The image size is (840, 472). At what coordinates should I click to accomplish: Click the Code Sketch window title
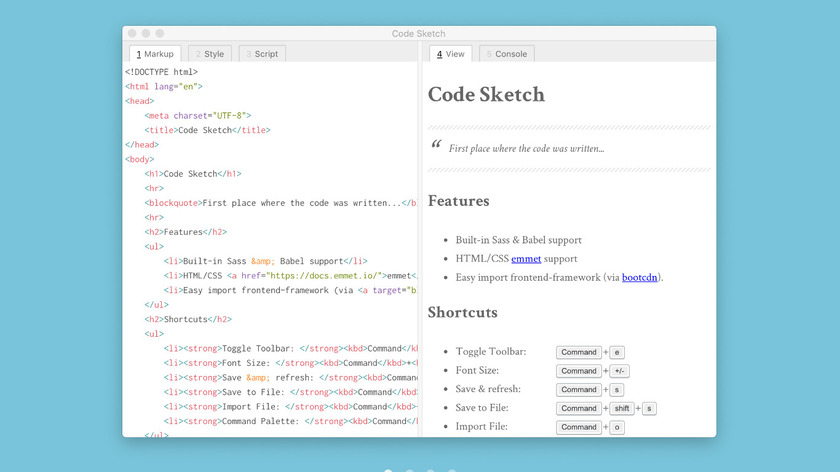point(418,33)
